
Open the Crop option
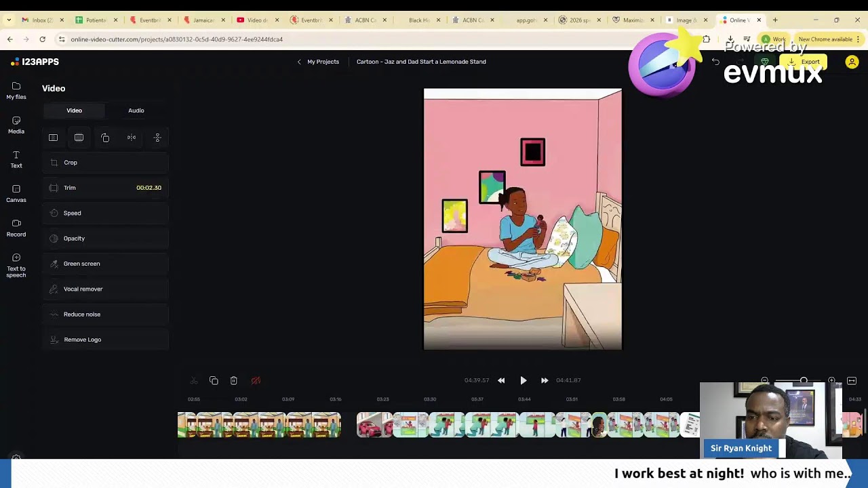pos(106,163)
